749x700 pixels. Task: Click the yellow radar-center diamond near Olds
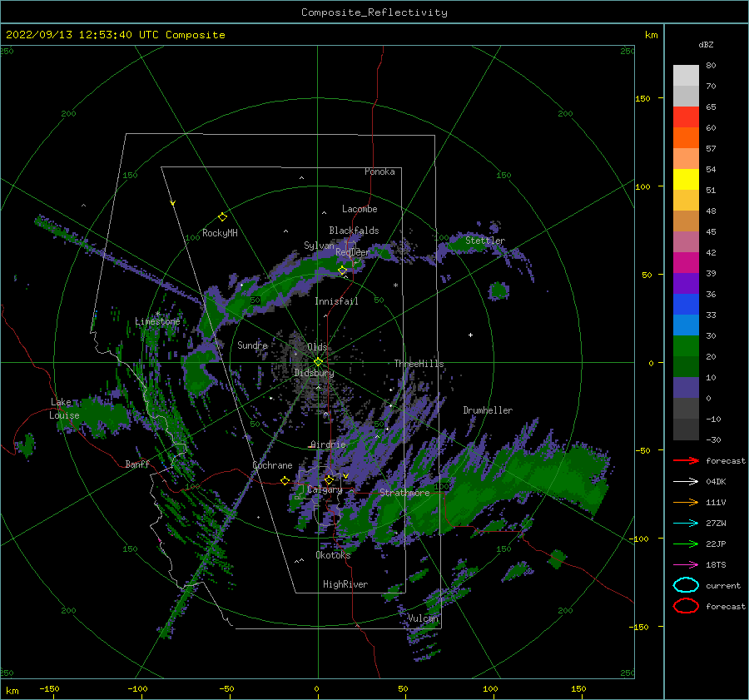tap(318, 362)
